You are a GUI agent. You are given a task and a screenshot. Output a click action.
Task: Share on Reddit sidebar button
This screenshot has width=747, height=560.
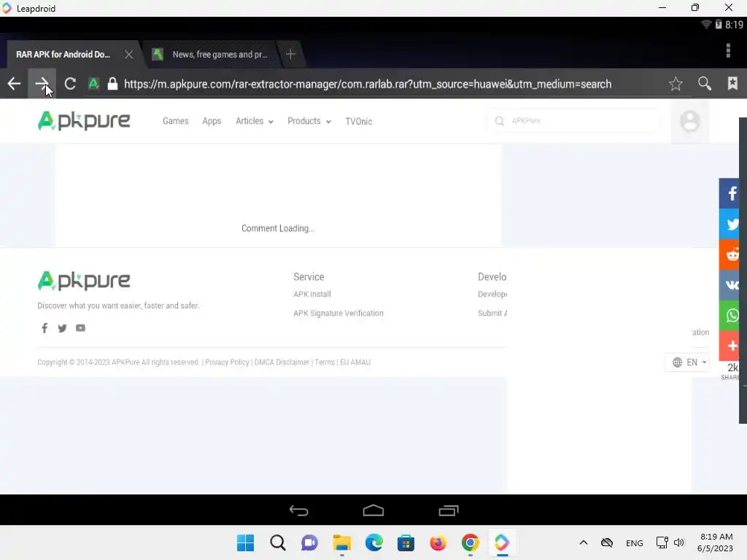coord(729,254)
